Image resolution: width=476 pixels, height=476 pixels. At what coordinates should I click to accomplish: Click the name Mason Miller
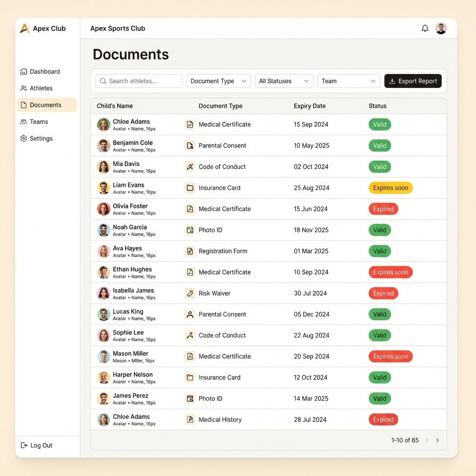(x=131, y=354)
